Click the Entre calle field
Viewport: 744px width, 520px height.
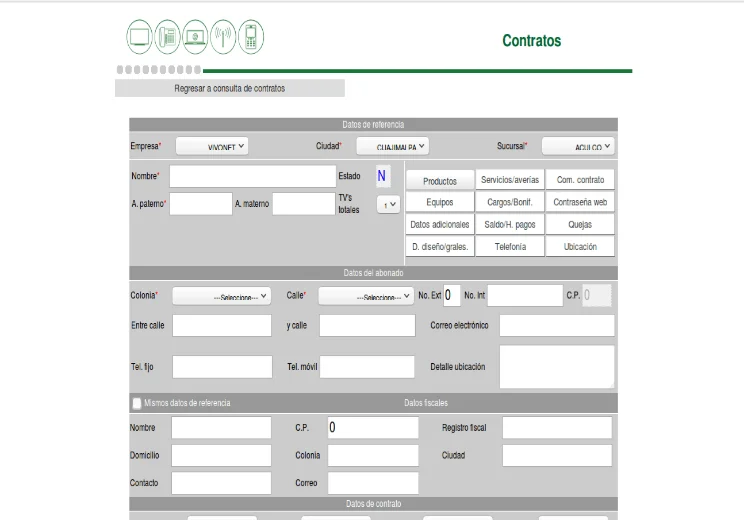click(x=222, y=325)
